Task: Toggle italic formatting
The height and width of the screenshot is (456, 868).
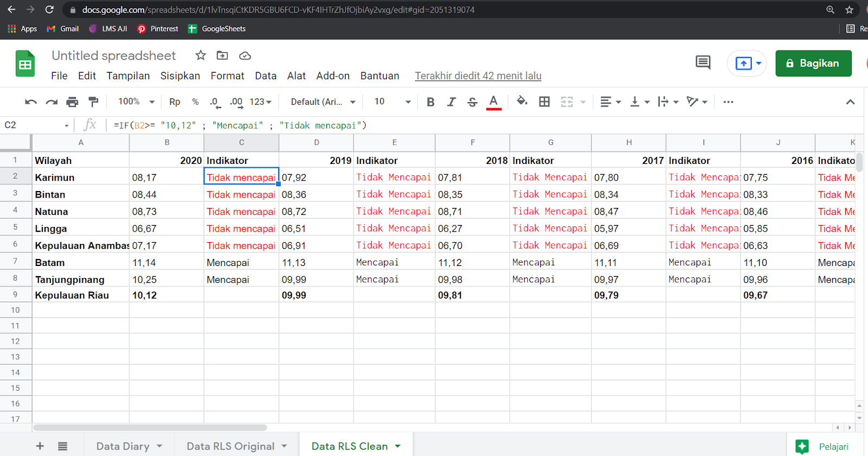Action: click(x=451, y=102)
